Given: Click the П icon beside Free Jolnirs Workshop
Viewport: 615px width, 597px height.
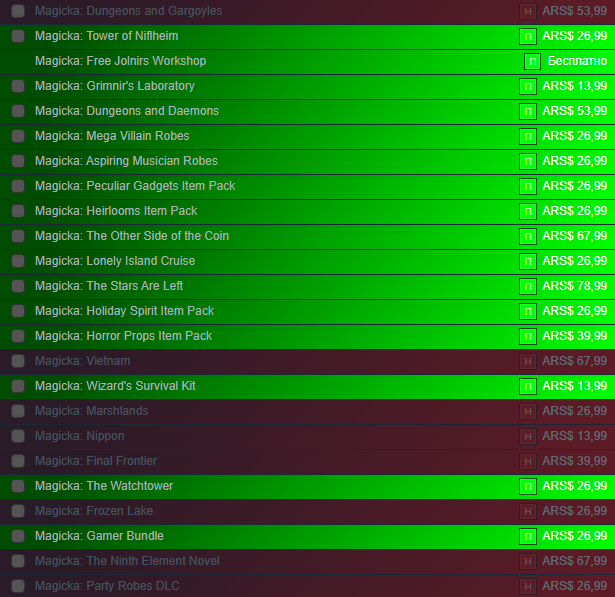Looking at the screenshot, I should coord(533,62).
